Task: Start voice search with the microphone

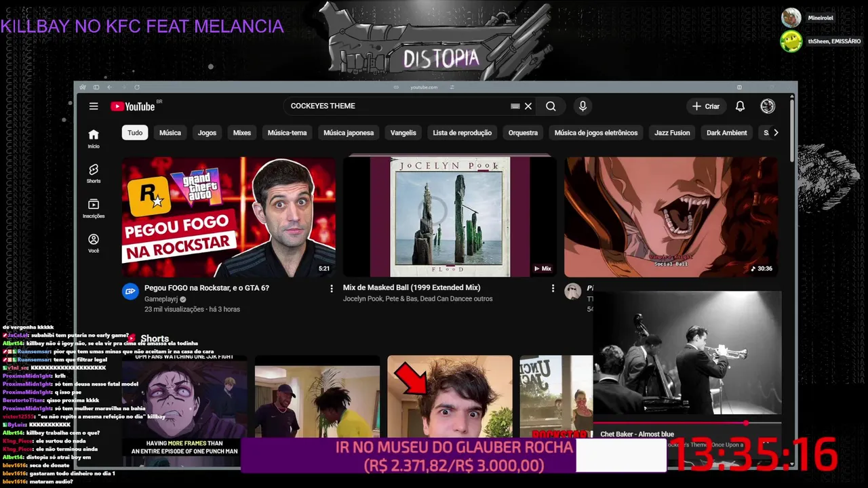Action: click(583, 106)
